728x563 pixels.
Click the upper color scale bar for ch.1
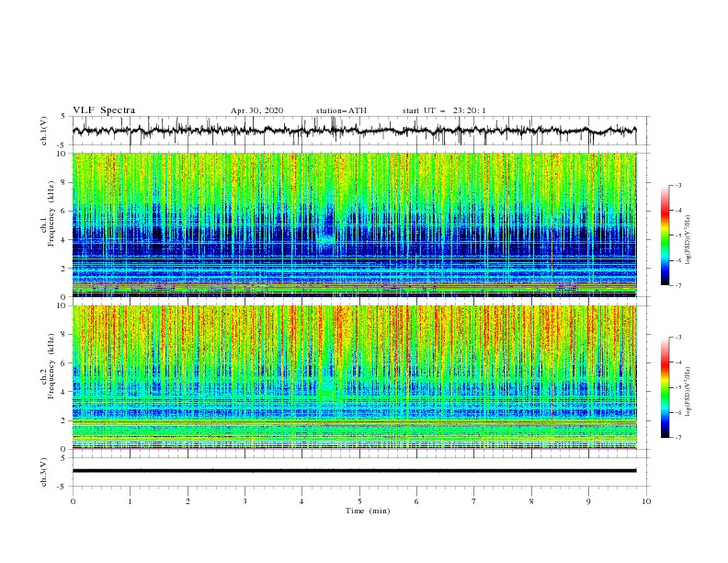pyautogui.click(x=665, y=236)
